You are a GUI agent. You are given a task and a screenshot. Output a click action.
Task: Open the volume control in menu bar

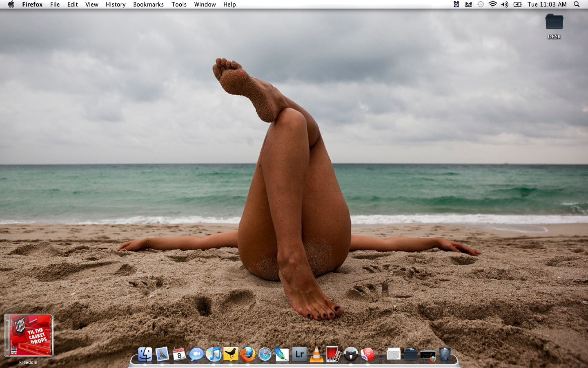[505, 4]
